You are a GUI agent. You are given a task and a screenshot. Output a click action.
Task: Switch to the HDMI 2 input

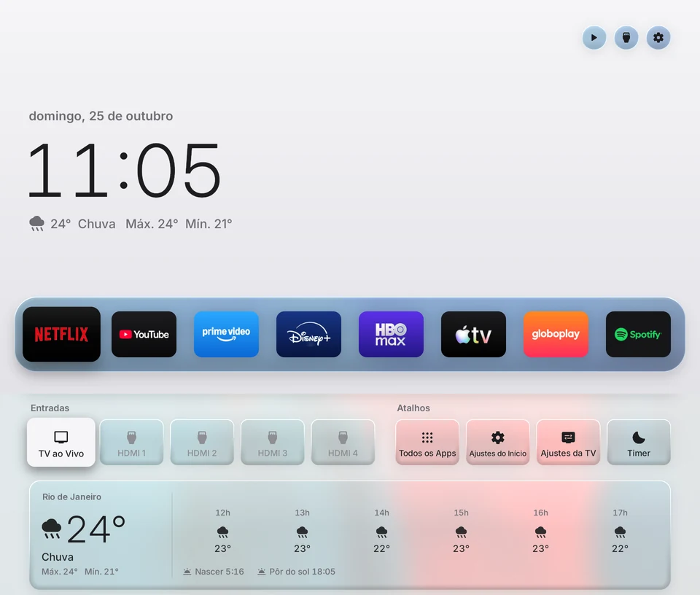click(202, 443)
